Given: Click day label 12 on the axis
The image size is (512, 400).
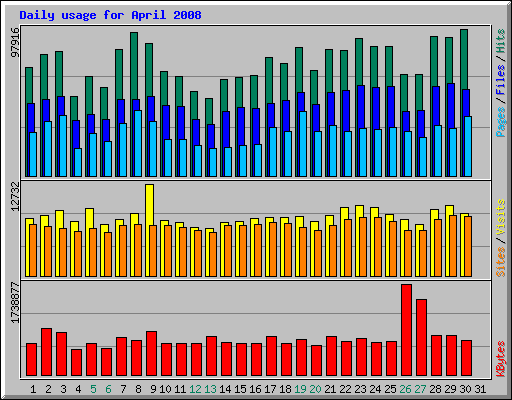Looking at the screenshot, I should point(195,389).
